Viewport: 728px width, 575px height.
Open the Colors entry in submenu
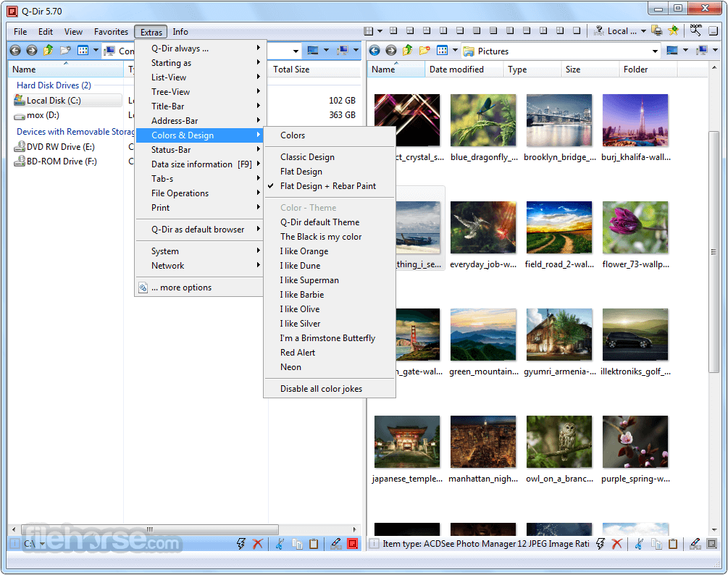click(x=329, y=135)
